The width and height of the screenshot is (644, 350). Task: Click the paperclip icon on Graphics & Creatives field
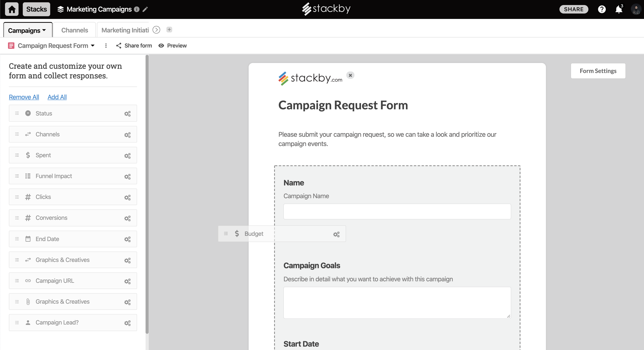tap(28, 302)
